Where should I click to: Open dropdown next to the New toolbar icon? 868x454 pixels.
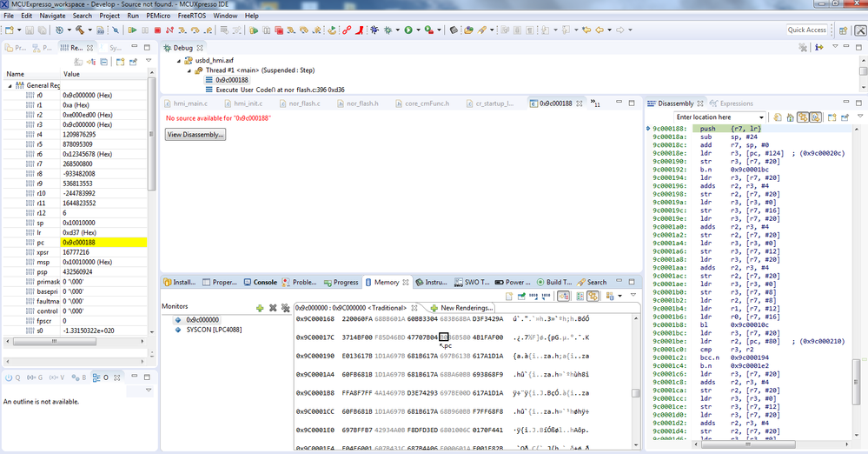(x=19, y=30)
